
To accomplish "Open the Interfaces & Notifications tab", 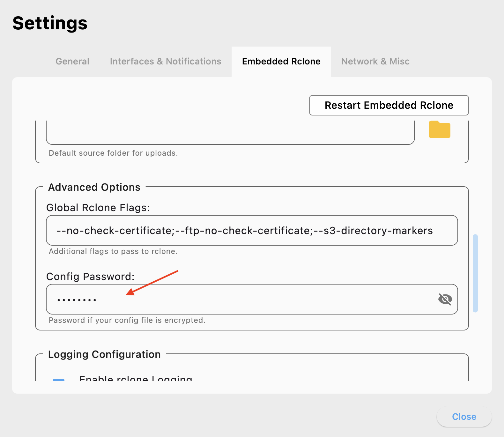I will point(166,61).
